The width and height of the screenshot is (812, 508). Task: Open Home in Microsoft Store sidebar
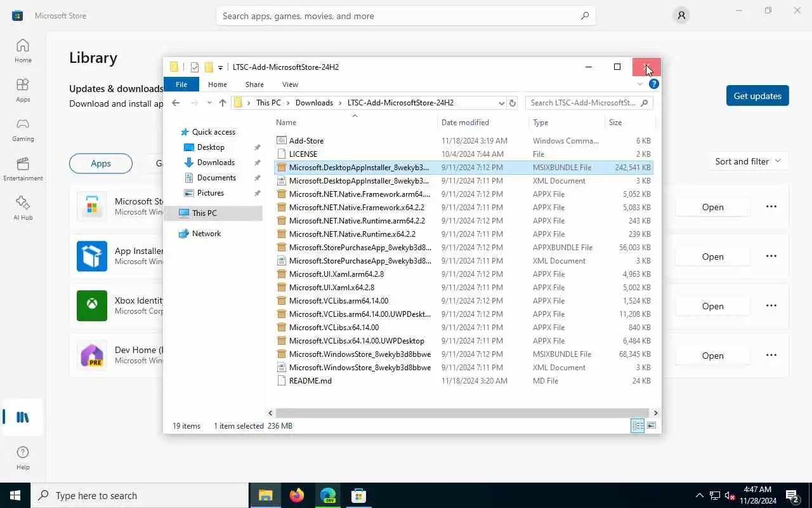(23, 51)
